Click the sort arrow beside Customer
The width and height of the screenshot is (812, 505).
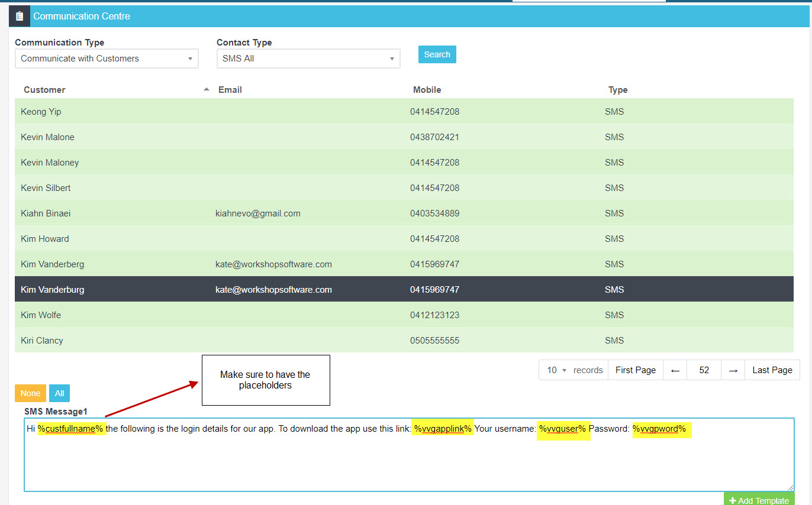click(207, 89)
